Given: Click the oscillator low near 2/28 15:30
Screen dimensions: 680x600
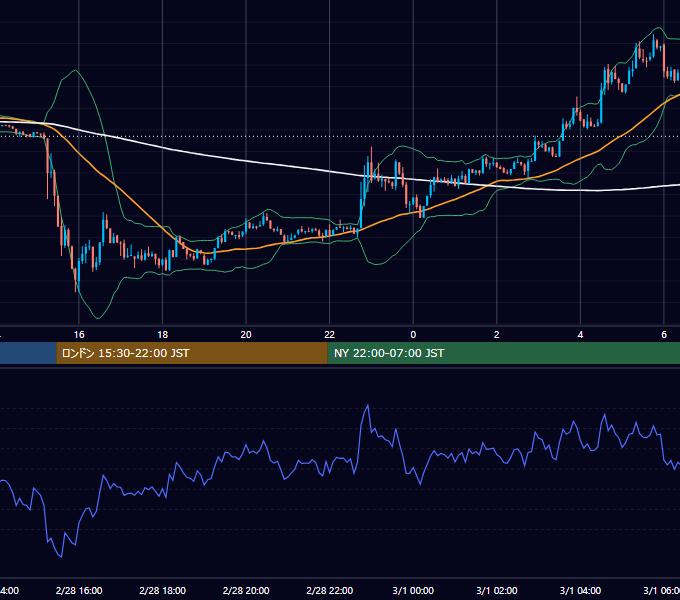Looking at the screenshot, I should point(61,556).
